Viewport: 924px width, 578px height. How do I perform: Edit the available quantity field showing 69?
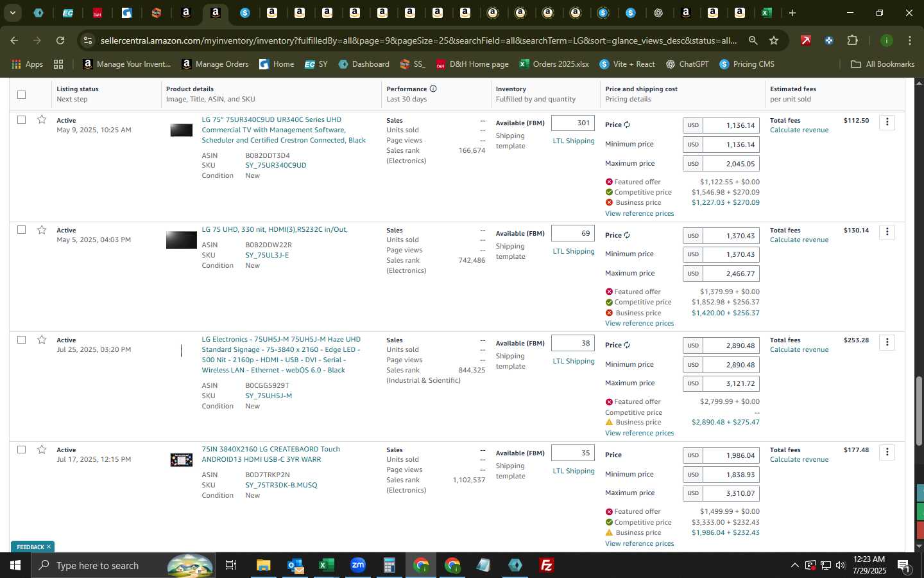573,233
